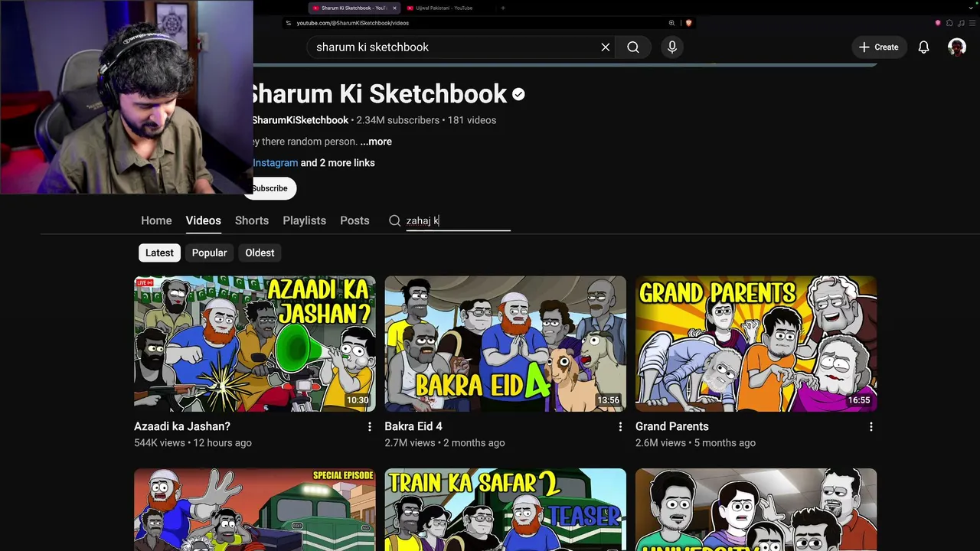Open more options for Grand Parents

[871, 427]
